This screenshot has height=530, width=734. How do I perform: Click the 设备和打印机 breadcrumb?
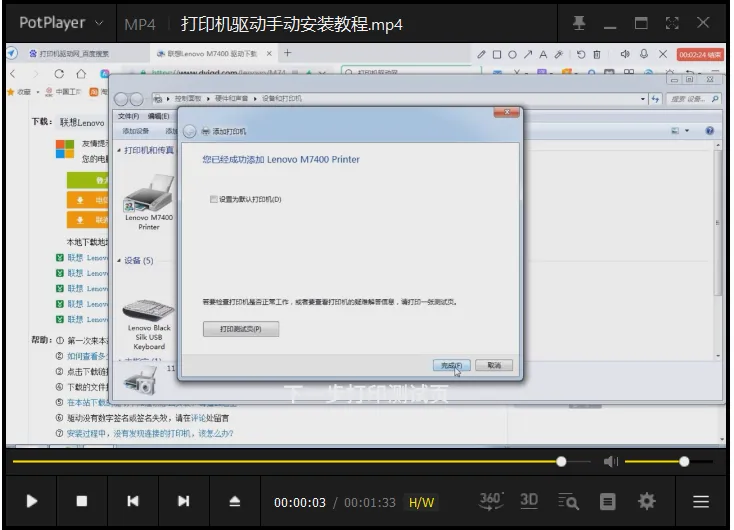click(282, 99)
